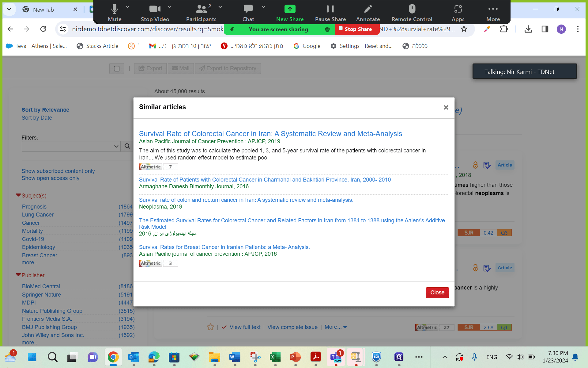
Task: Open the Participants panel
Action: point(201,13)
